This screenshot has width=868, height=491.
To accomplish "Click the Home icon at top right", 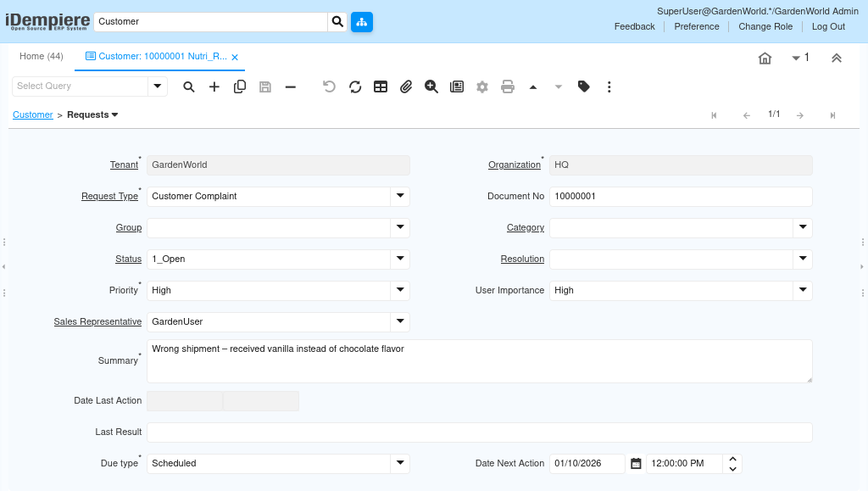I will click(x=765, y=58).
